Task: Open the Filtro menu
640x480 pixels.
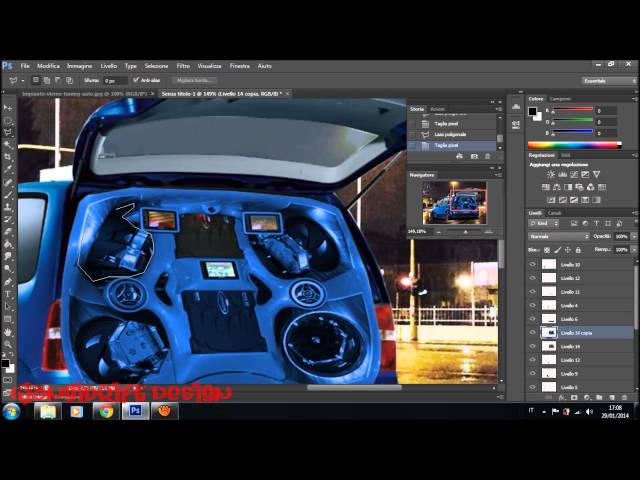Action: [x=183, y=66]
